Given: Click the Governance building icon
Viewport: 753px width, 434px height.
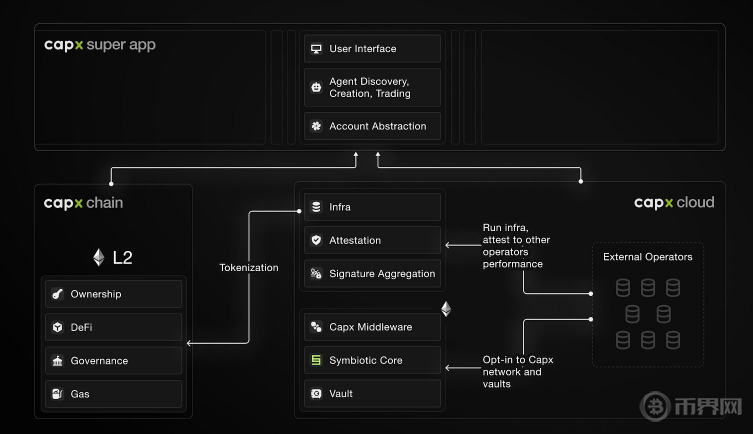Looking at the screenshot, I should [x=58, y=361].
